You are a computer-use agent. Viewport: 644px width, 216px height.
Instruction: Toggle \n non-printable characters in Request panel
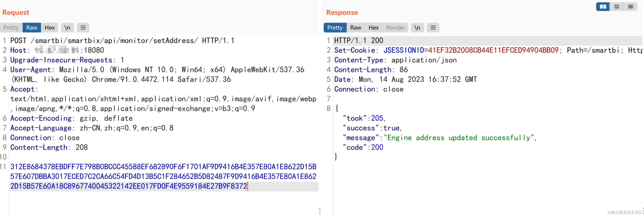(67, 28)
